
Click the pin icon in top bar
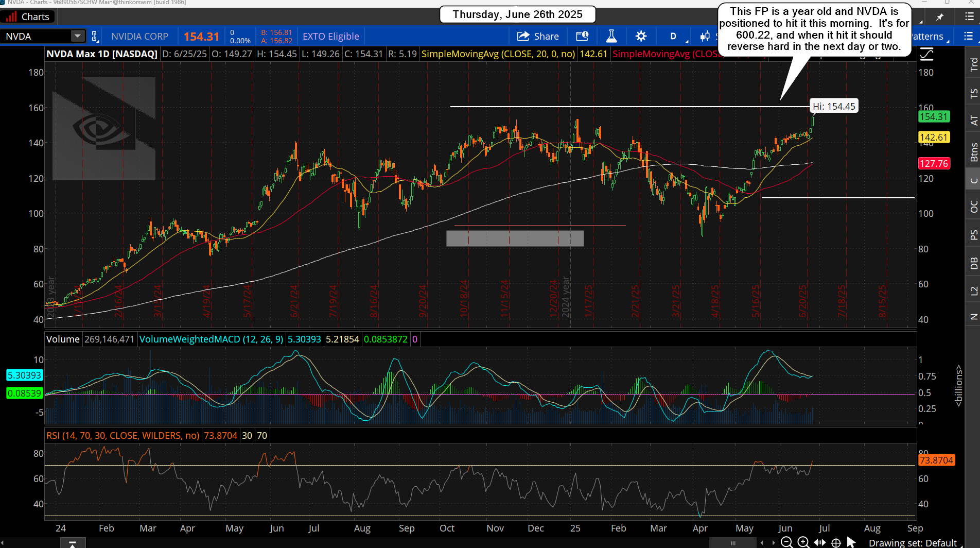[940, 17]
